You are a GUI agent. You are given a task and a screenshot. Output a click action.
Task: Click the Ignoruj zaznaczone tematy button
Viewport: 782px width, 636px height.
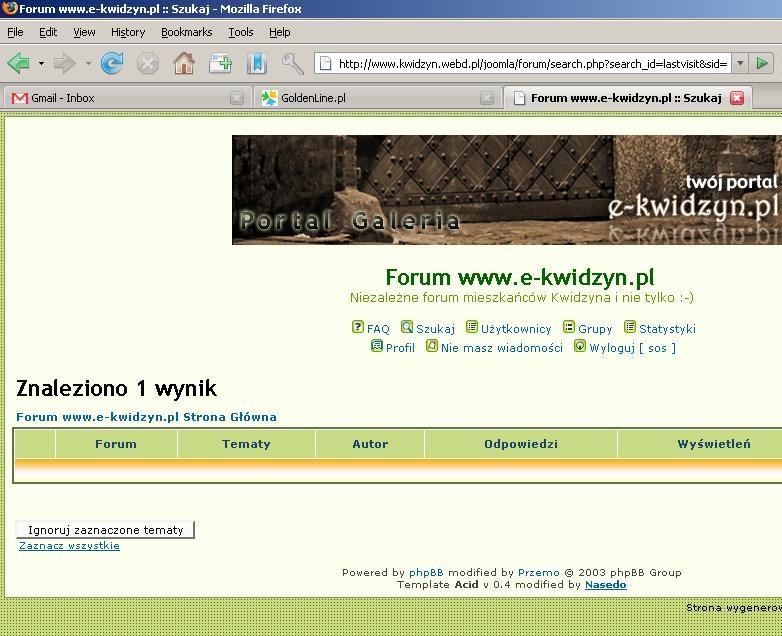(105, 530)
